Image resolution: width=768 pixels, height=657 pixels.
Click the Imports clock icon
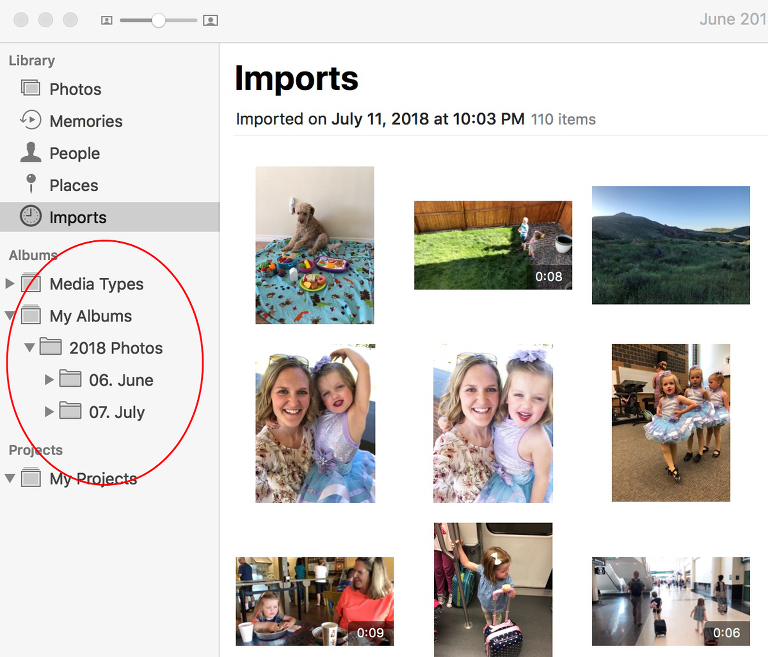(30, 216)
